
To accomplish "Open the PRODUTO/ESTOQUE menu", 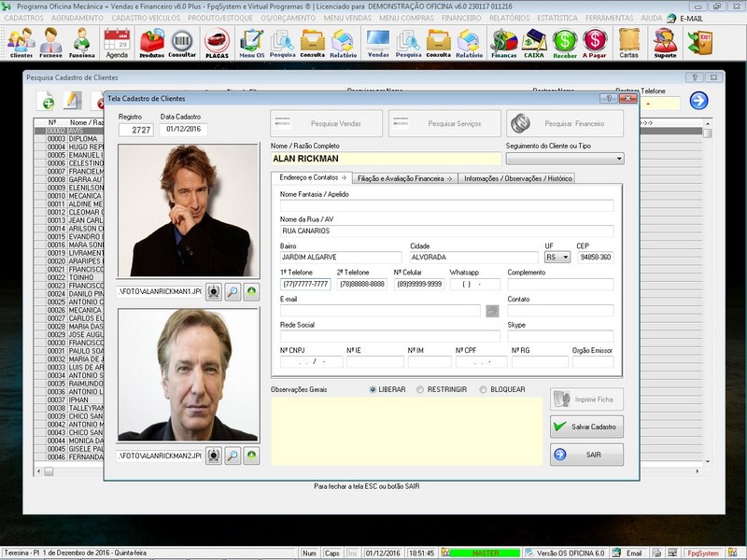I will 220,18.
